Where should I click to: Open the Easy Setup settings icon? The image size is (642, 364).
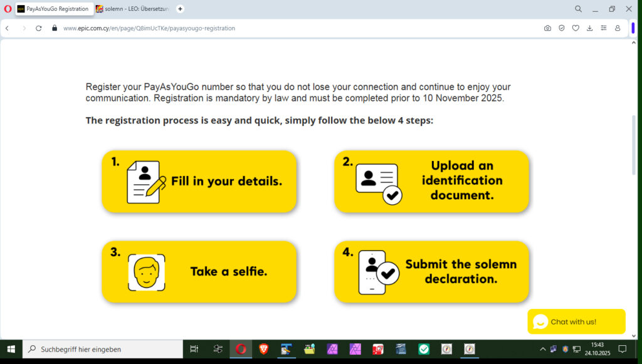(604, 28)
